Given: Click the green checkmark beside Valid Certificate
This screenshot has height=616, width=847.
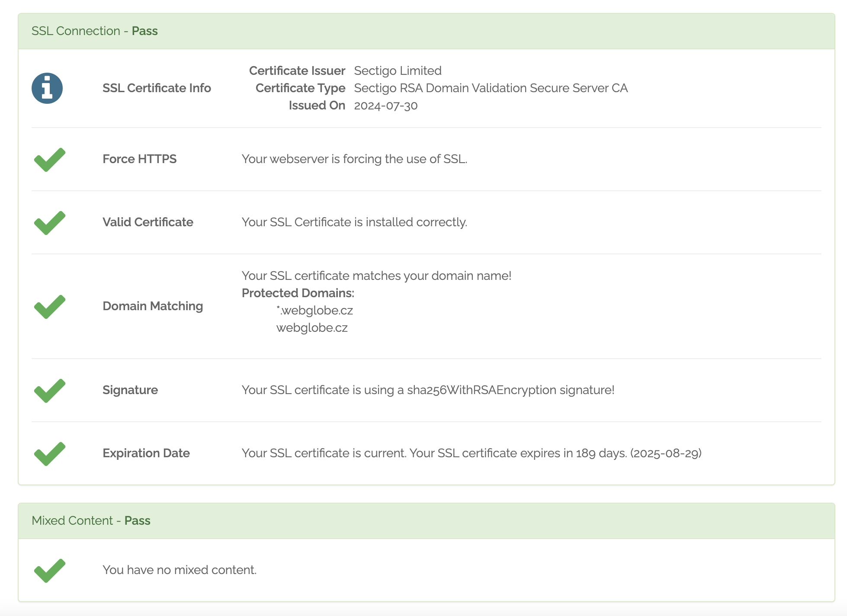Looking at the screenshot, I should [x=50, y=223].
